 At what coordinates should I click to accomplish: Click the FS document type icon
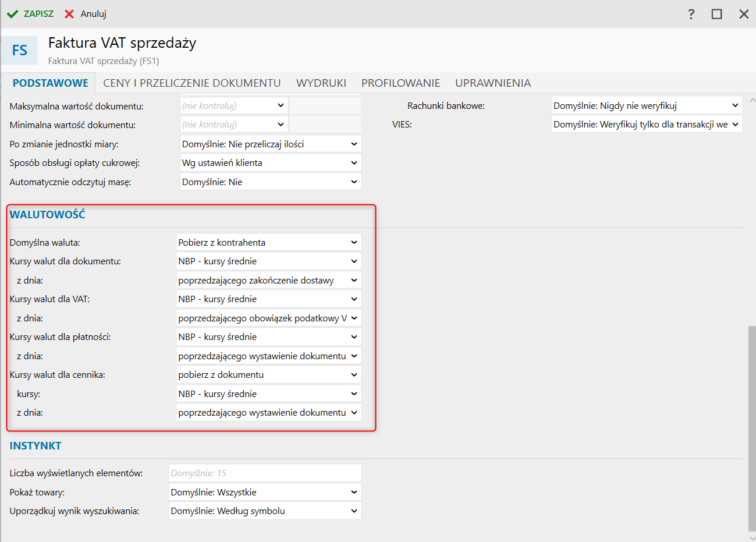coord(19,51)
